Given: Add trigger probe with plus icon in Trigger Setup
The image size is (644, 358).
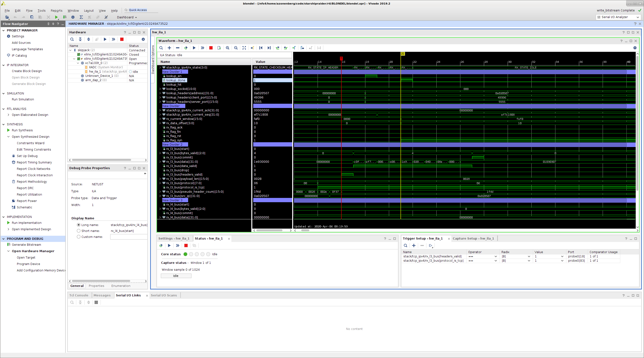Looking at the screenshot, I should click(x=414, y=245).
